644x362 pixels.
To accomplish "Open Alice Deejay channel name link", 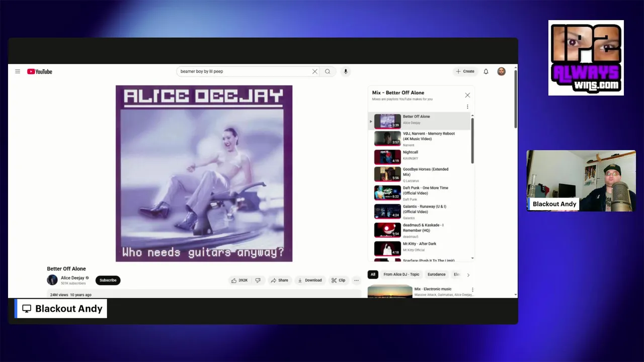I will [72, 278].
